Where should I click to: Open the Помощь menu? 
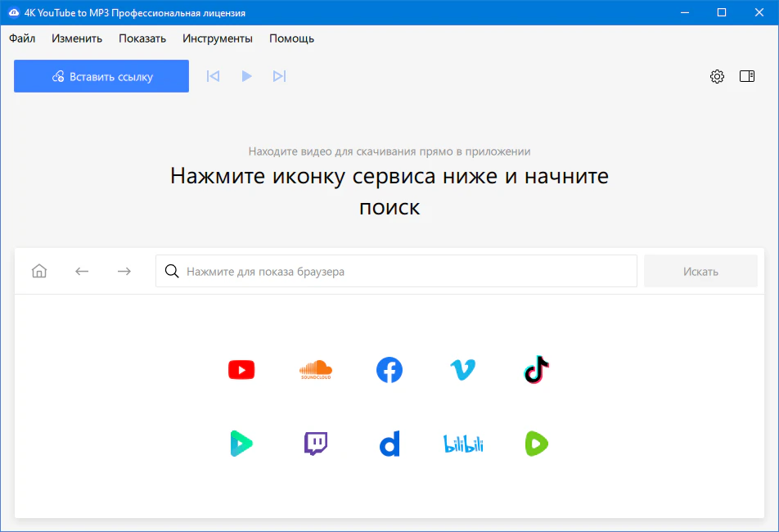point(291,38)
